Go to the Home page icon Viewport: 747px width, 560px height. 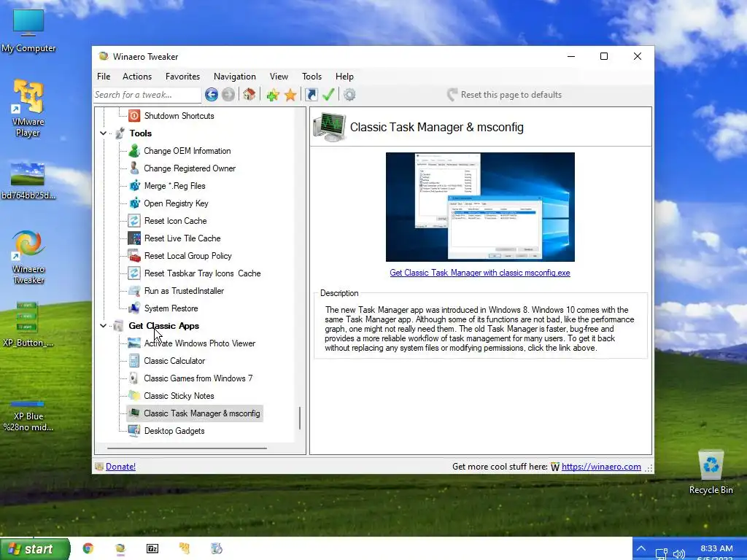point(249,94)
